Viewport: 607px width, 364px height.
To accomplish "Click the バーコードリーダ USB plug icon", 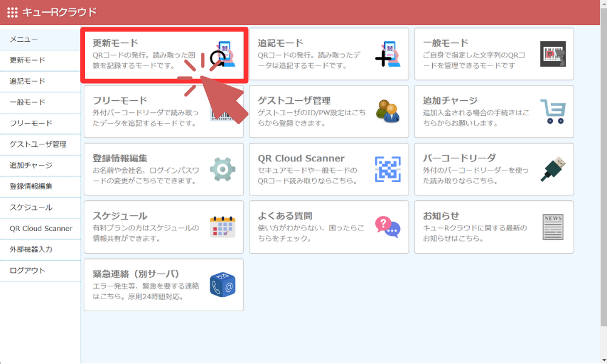I will 553,169.
